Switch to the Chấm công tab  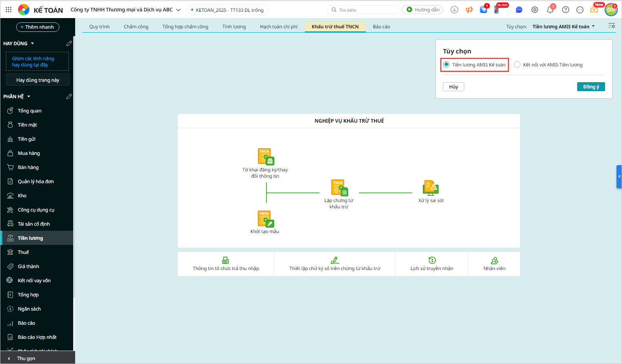coord(136,27)
